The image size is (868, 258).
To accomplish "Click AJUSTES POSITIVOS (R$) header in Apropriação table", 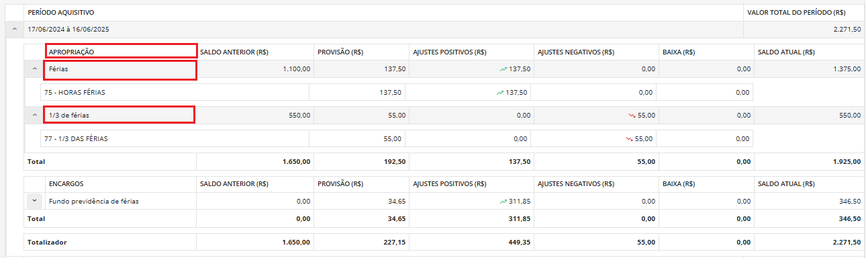I will pyautogui.click(x=450, y=52).
